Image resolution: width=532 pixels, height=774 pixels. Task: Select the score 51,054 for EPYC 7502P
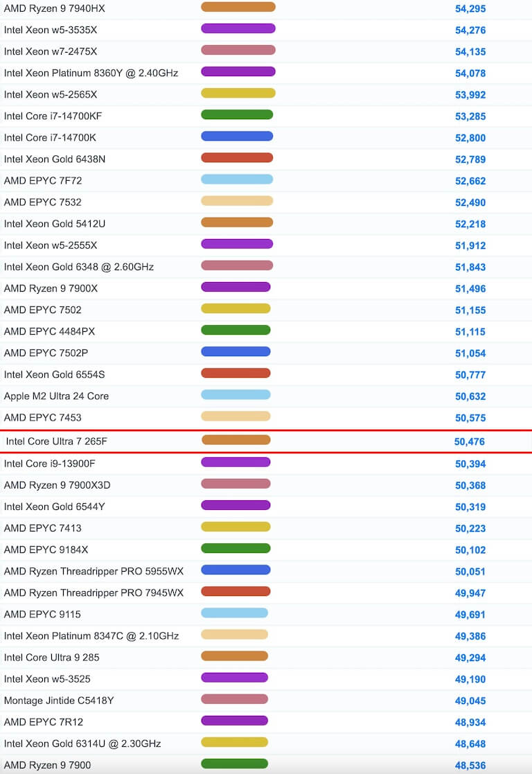tap(470, 353)
